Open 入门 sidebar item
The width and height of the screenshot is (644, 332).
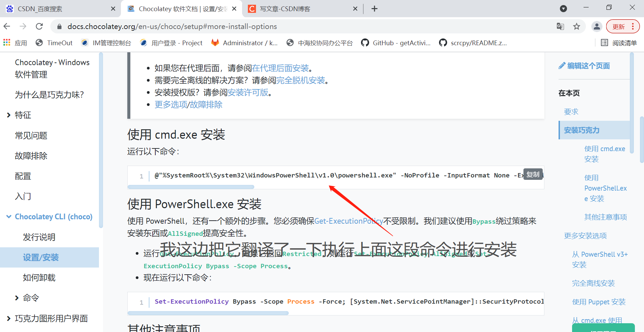(23, 196)
